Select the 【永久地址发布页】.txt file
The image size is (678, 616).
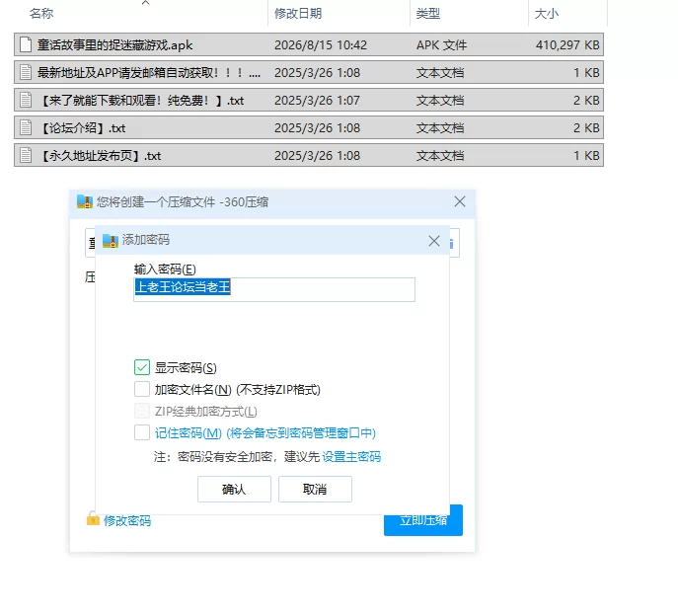point(309,155)
